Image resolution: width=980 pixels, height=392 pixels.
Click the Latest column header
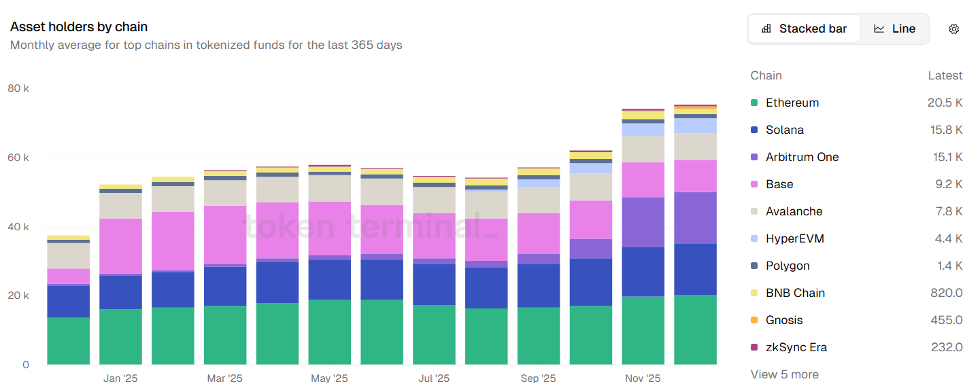tap(945, 75)
